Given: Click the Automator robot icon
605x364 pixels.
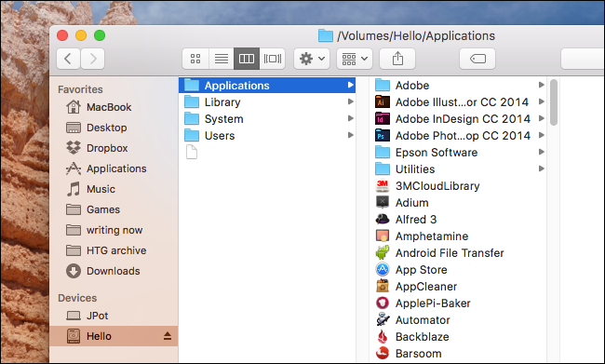Looking at the screenshot, I should [383, 319].
